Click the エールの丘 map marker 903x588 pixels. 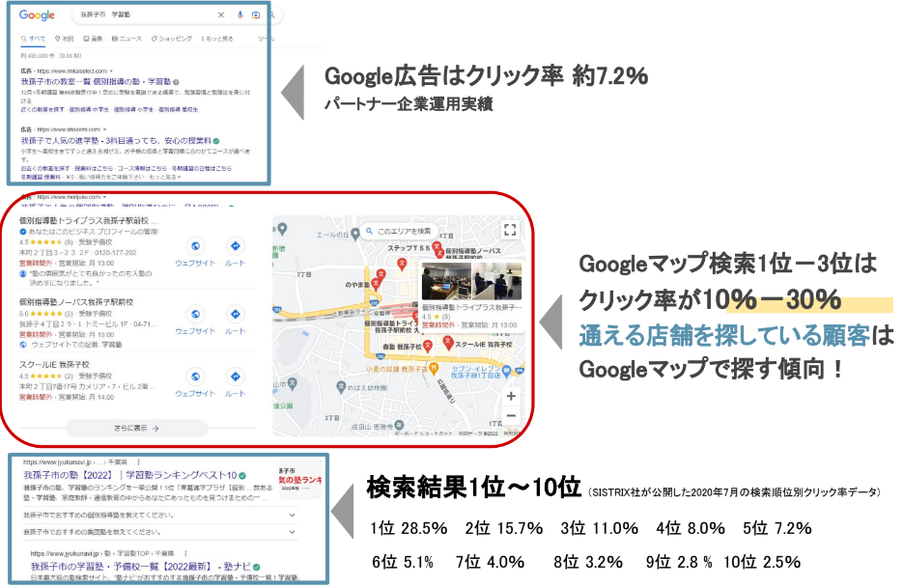pyautogui.click(x=357, y=234)
